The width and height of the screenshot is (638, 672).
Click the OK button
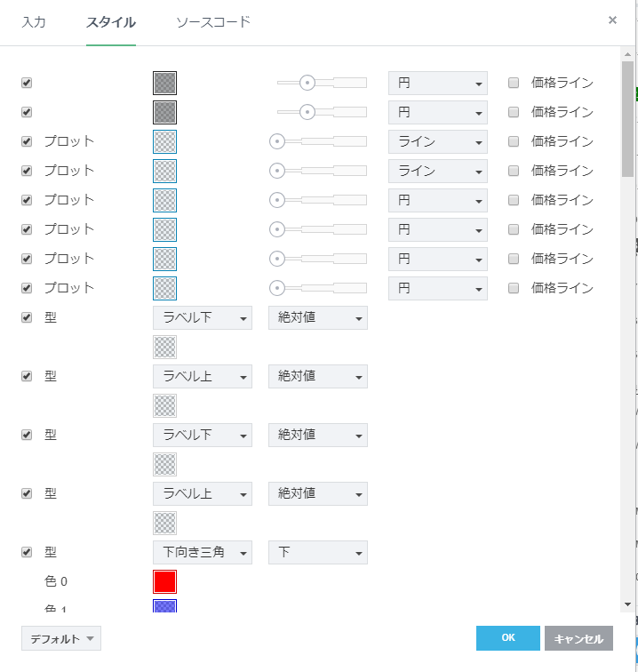(x=507, y=638)
